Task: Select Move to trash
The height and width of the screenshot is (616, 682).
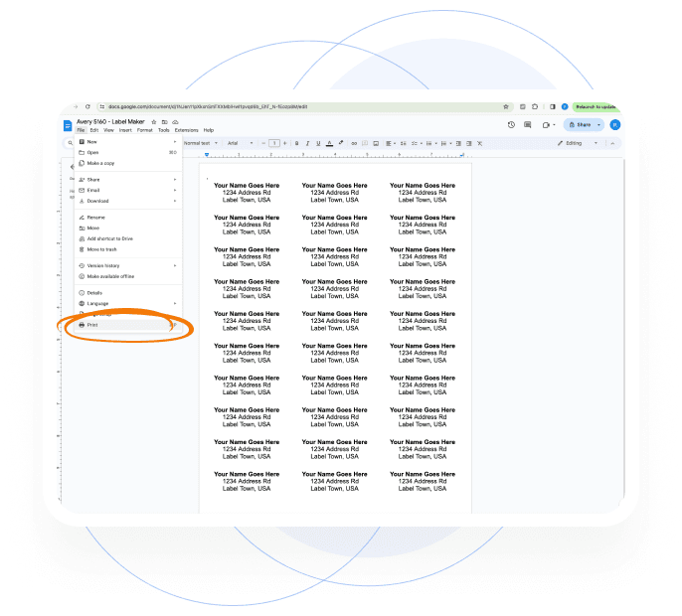Action: coord(128,249)
